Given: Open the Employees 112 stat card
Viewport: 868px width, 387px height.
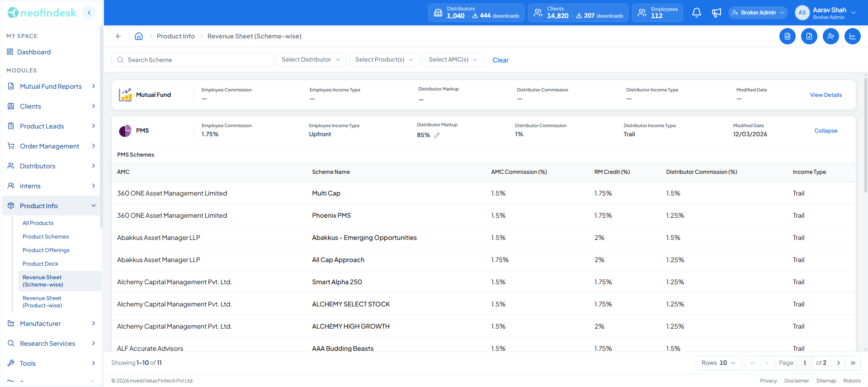Looking at the screenshot, I should 657,13.
